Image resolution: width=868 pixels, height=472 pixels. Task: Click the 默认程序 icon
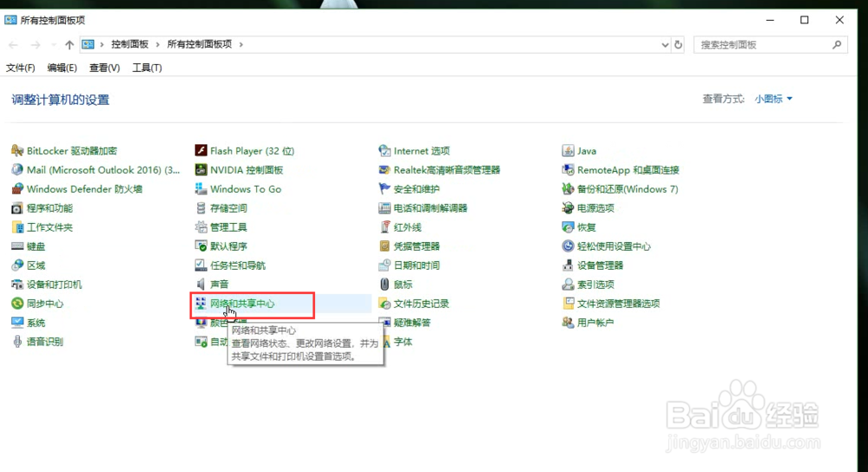201,246
